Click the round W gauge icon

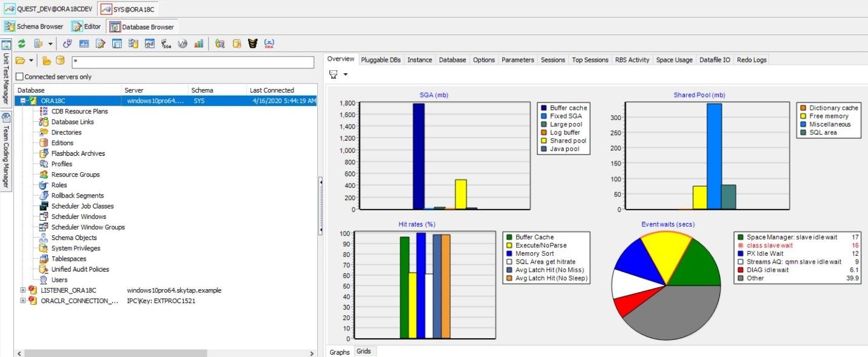183,44
